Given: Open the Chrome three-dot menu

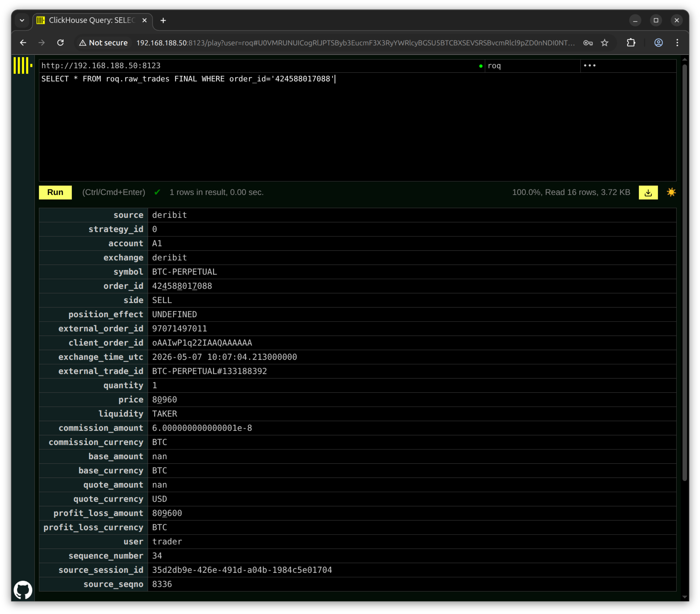Looking at the screenshot, I should click(x=677, y=43).
